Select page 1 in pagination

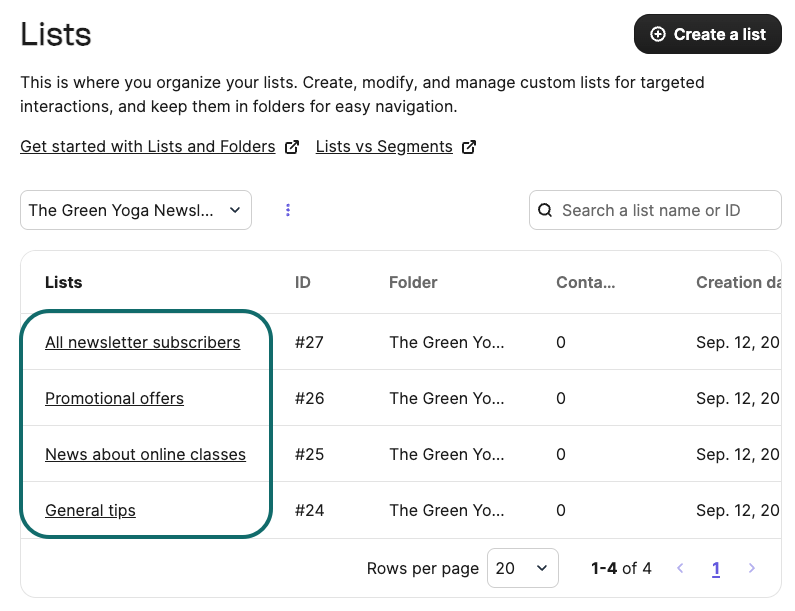click(x=716, y=568)
